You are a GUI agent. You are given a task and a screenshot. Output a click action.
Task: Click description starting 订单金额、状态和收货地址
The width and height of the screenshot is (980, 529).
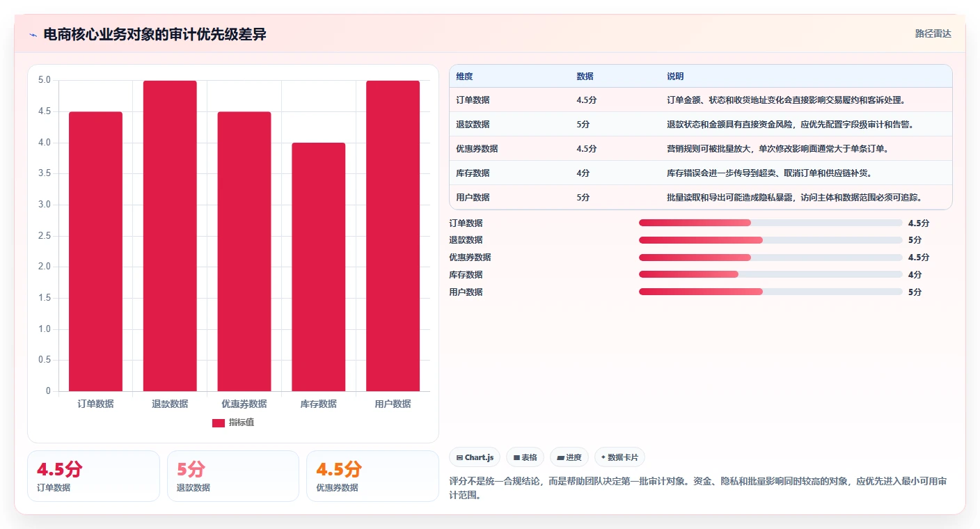pyautogui.click(x=786, y=100)
